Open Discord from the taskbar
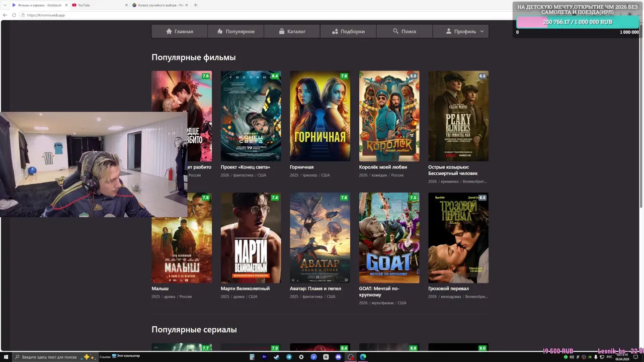644x362 pixels. 338,357
